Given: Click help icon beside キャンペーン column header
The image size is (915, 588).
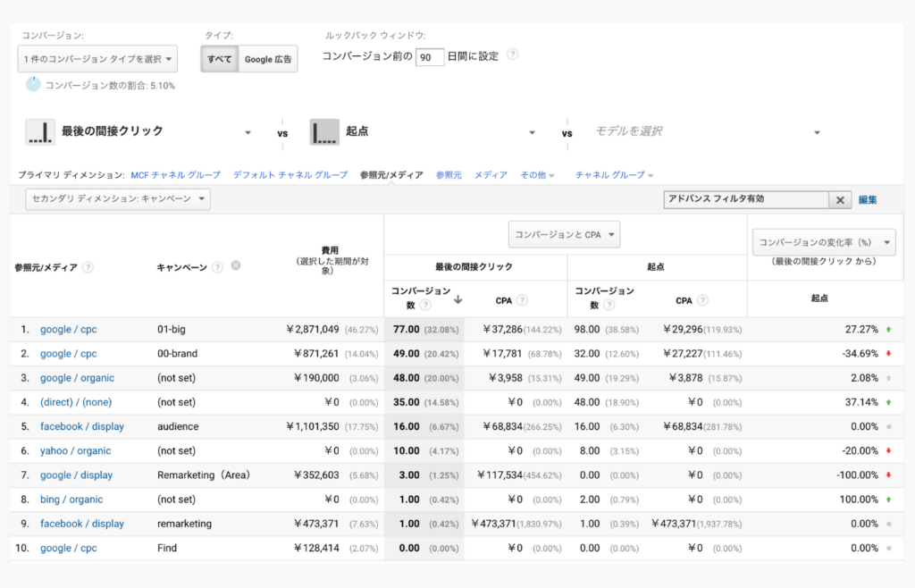Looking at the screenshot, I should (218, 267).
